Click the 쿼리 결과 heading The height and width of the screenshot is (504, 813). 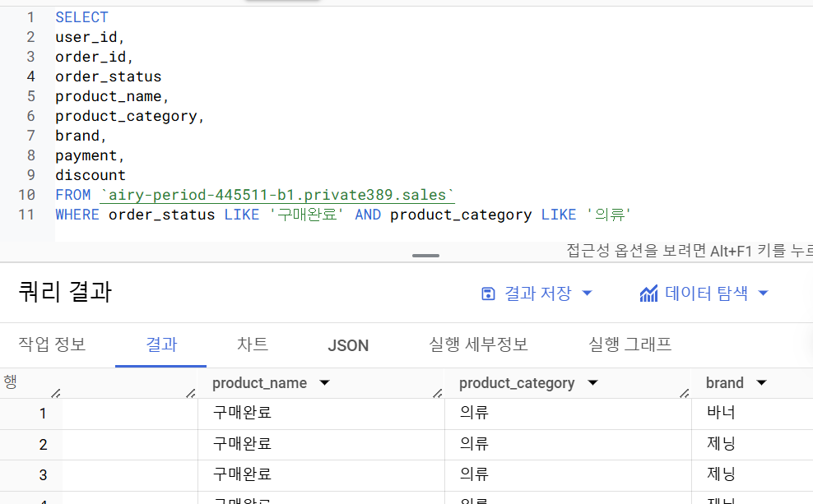click(65, 292)
